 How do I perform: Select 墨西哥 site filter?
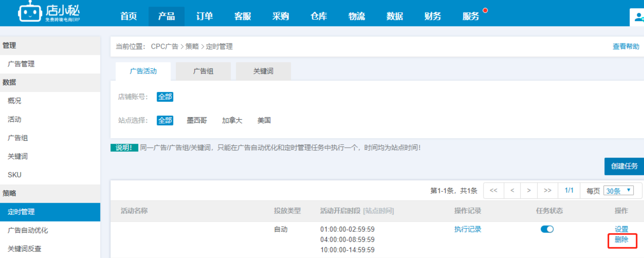(x=197, y=120)
